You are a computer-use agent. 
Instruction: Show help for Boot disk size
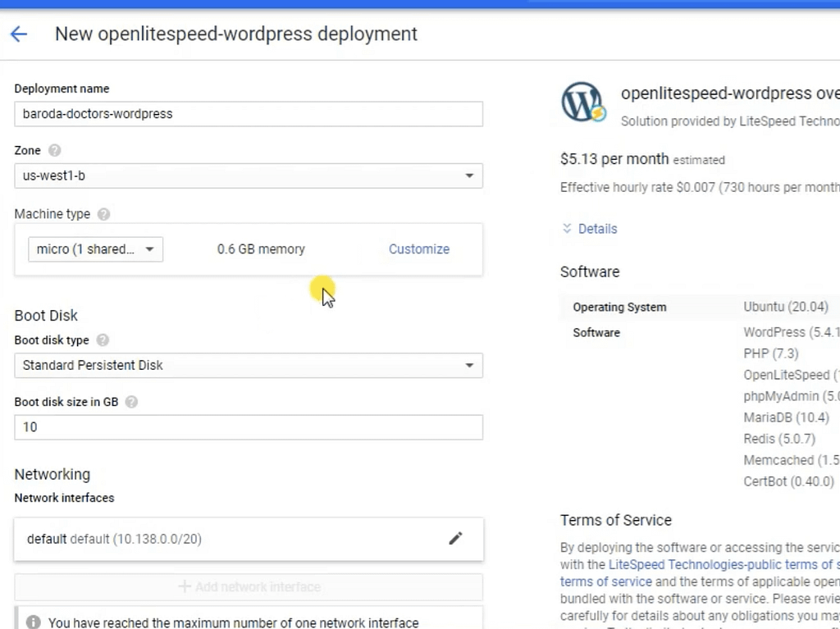[x=131, y=402]
